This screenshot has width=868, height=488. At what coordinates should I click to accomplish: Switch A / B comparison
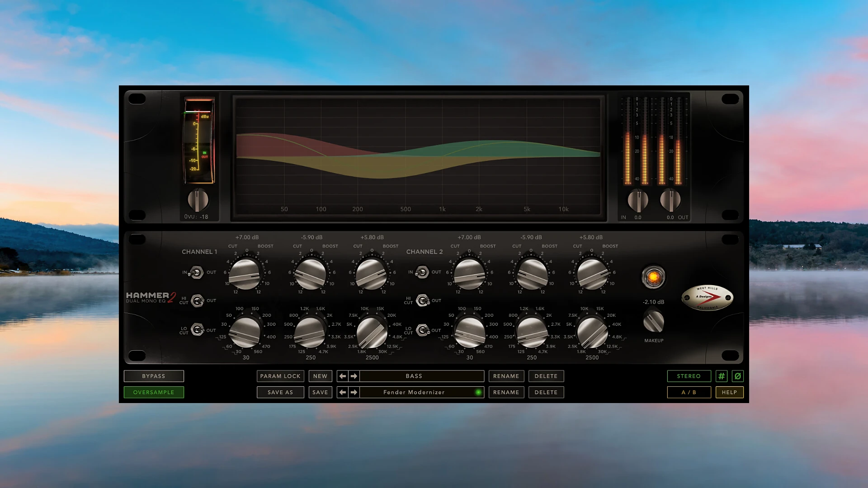[x=689, y=392]
